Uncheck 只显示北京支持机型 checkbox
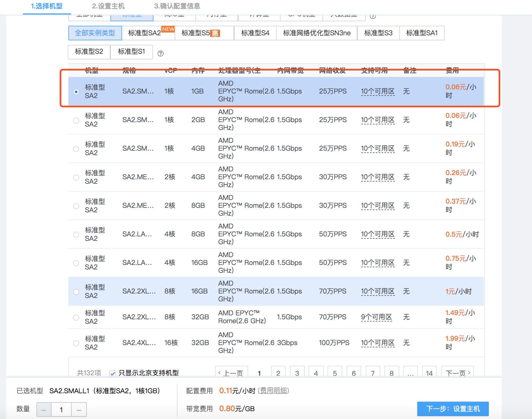This screenshot has height=419, width=532. click(x=113, y=373)
